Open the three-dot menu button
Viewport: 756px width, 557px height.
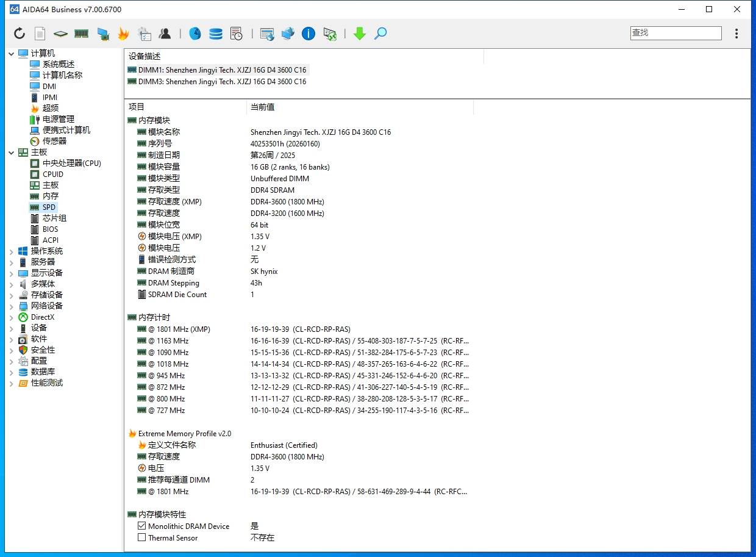pyautogui.click(x=736, y=34)
